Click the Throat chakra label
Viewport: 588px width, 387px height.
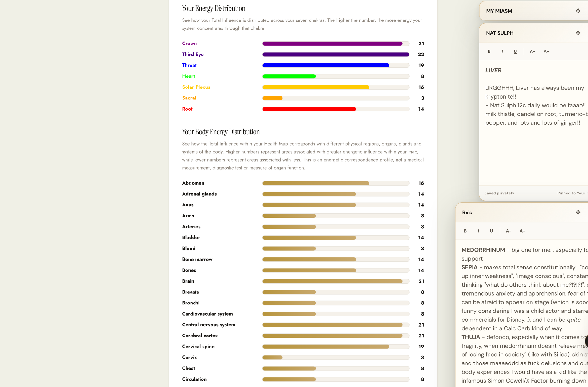[189, 65]
